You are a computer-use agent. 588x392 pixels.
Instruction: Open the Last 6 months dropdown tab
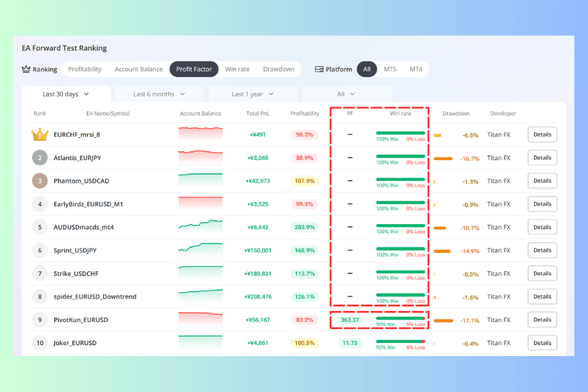[159, 94]
